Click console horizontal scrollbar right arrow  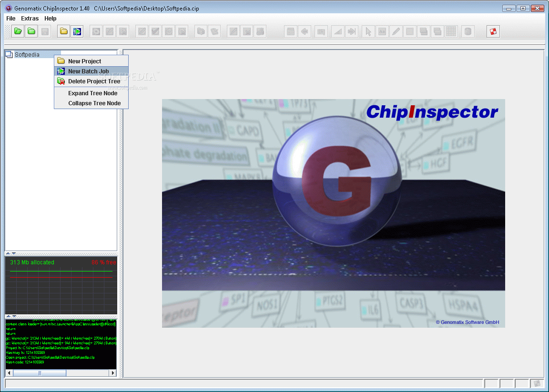click(x=113, y=373)
